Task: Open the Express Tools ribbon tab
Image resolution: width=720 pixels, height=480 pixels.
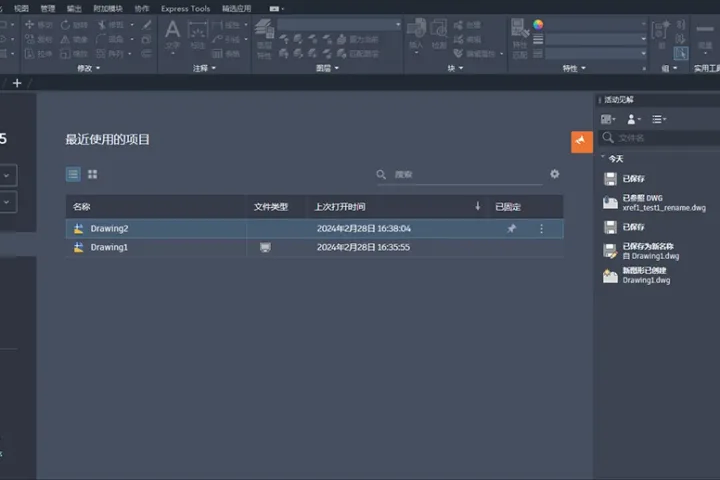Action: click(x=186, y=9)
